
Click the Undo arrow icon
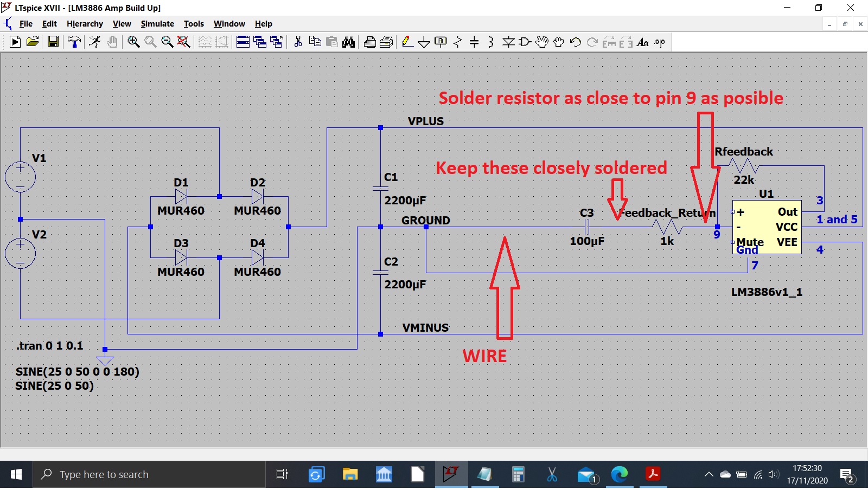point(576,42)
